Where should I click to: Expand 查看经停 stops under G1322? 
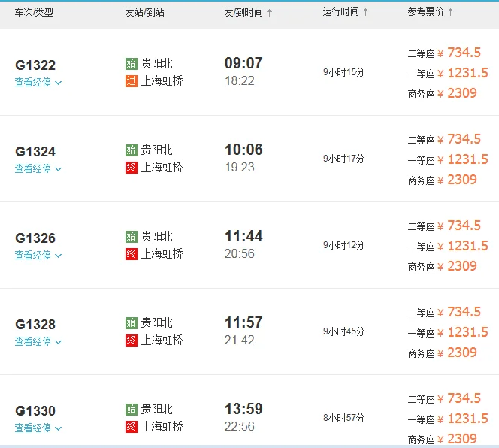click(38, 83)
